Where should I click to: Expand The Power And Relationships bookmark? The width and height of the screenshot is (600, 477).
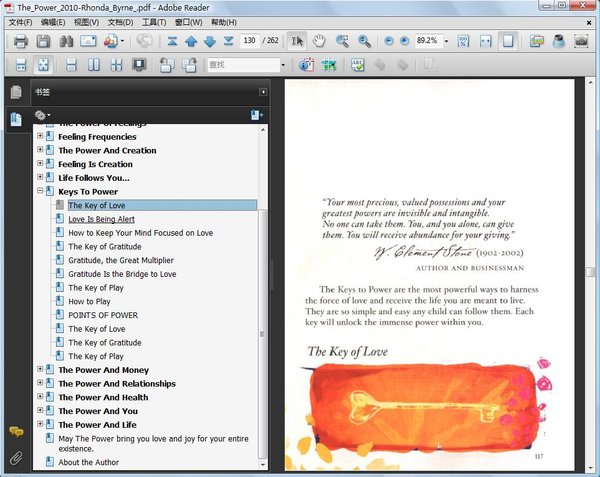click(40, 383)
